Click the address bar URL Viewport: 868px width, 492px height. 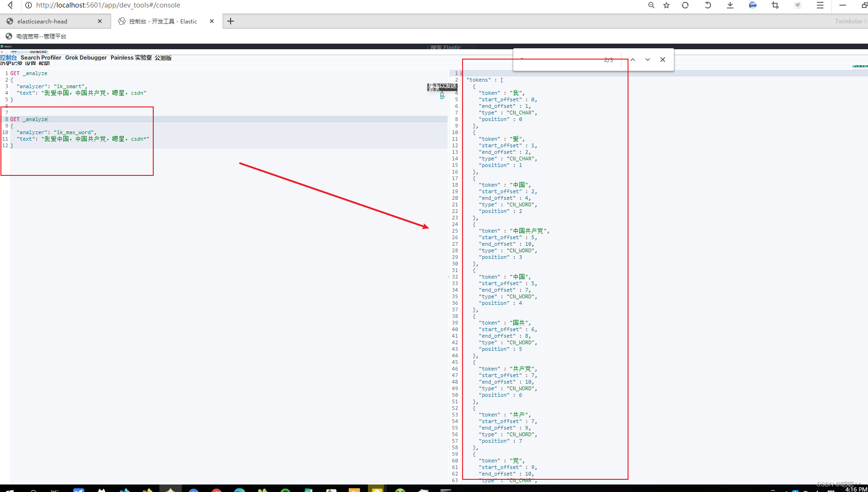point(108,5)
